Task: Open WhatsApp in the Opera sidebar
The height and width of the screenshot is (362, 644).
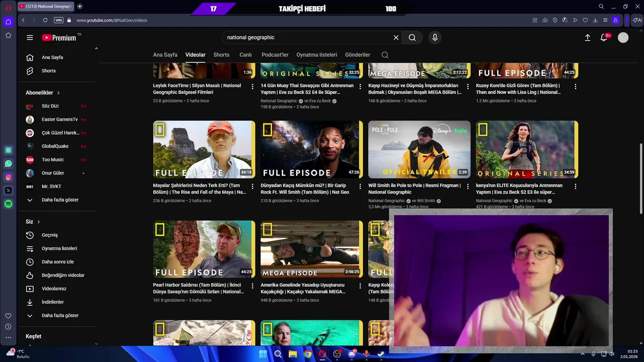Action: click(x=8, y=163)
